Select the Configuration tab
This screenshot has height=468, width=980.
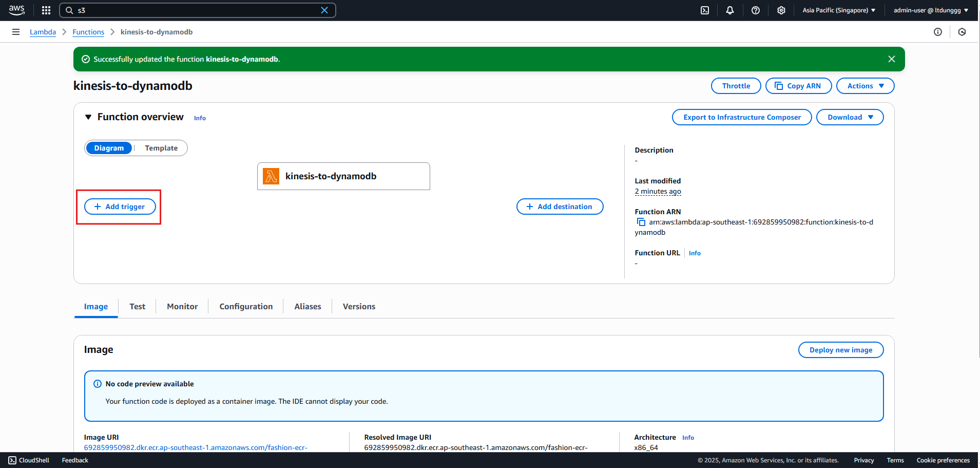click(246, 307)
